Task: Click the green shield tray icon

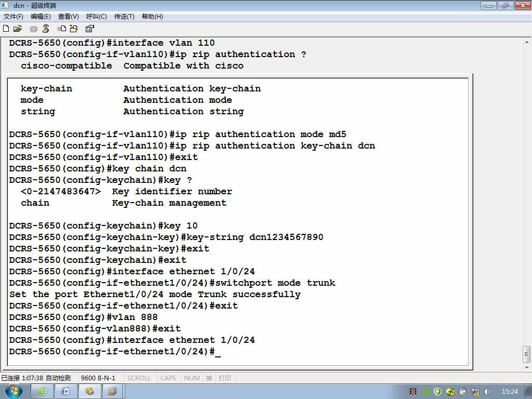Action: [437, 392]
